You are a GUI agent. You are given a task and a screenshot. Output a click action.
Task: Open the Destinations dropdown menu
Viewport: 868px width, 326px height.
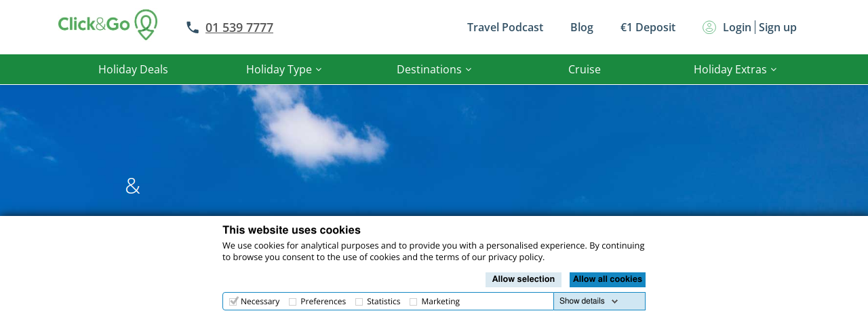434,69
